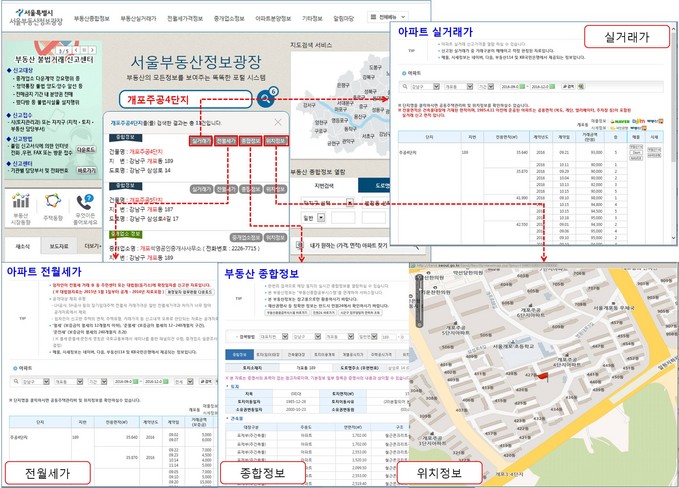Click 종합정보 button for 개포주공4단지

(251, 141)
